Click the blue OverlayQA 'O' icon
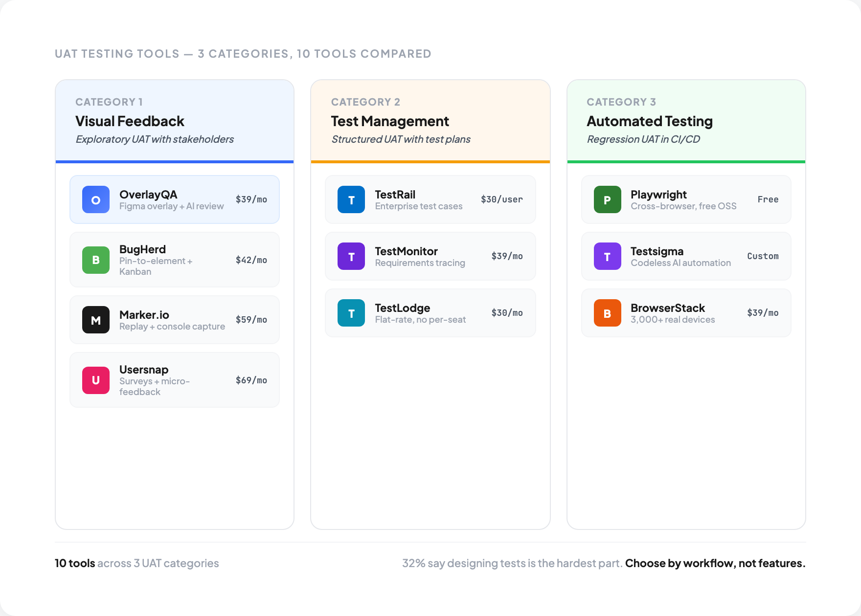The image size is (861, 616). point(96,199)
